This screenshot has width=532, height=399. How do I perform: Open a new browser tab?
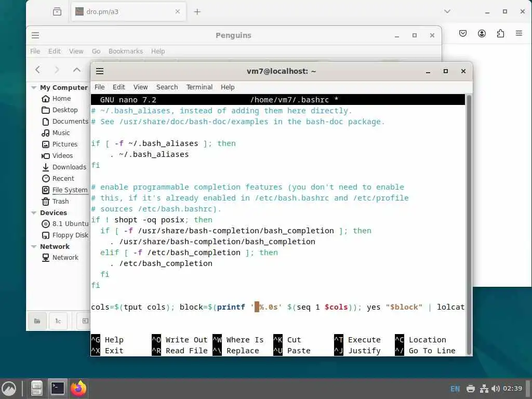(x=197, y=12)
